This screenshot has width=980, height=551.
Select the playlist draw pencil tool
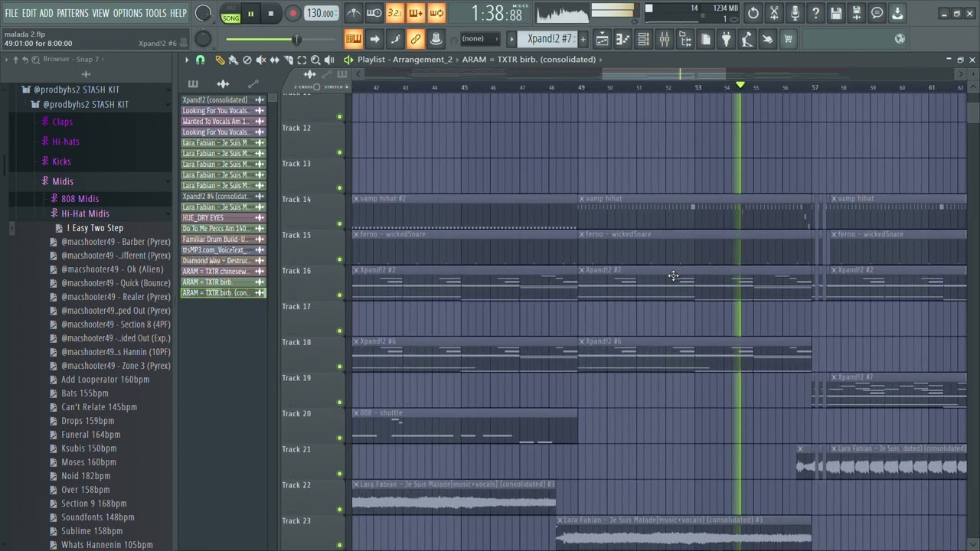pyautogui.click(x=220, y=60)
